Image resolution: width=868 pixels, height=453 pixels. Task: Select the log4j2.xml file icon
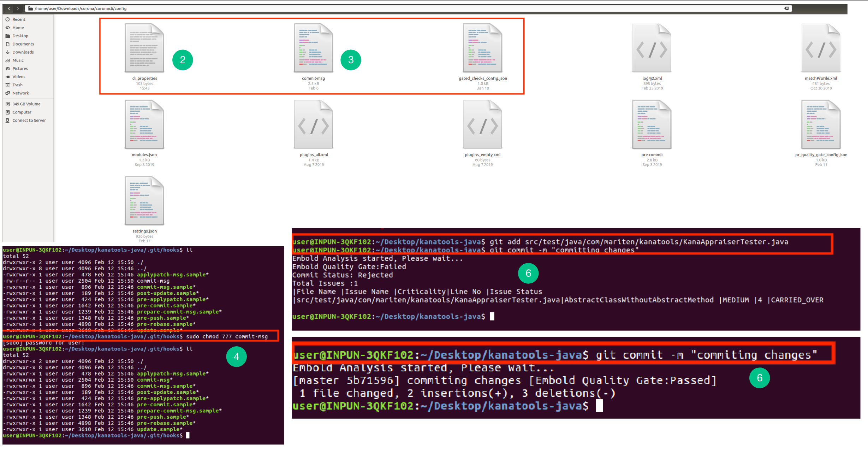point(652,48)
